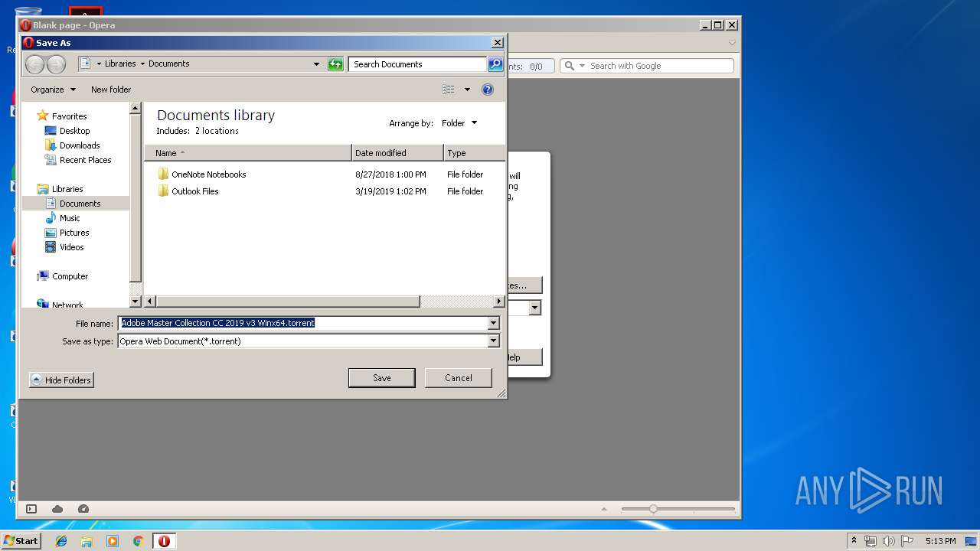Select Pictures under Libraries
Image resolution: width=980 pixels, height=551 pixels.
point(74,233)
